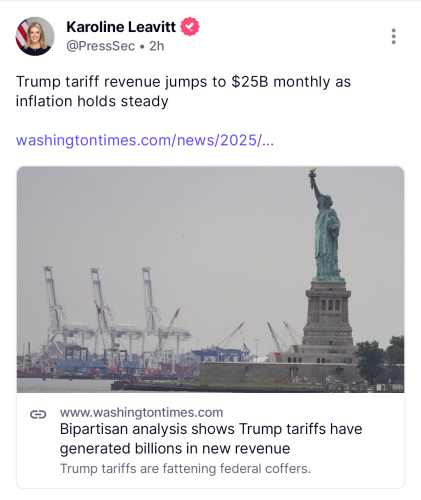The width and height of the screenshot is (421, 500).
Task: Click the Statue of Liberty torch in photo
Action: [312, 173]
